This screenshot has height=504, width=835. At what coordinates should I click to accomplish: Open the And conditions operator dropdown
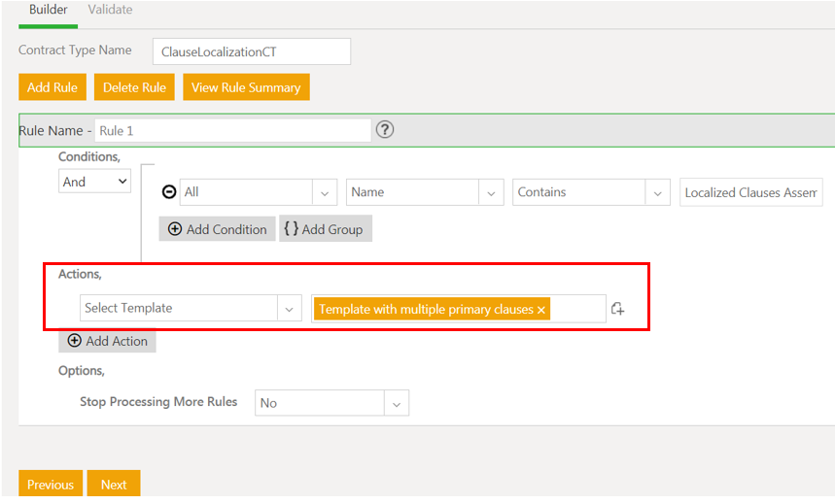(x=95, y=182)
